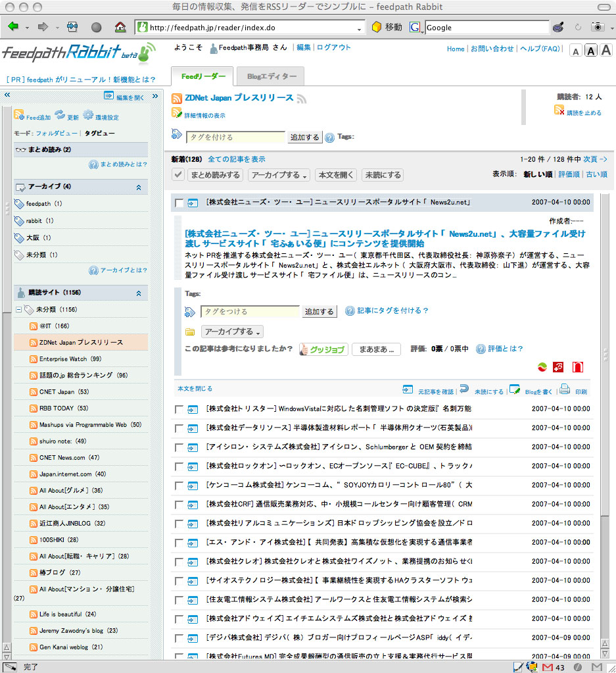Check the box for News2u.net article
Viewport: 616px width, 673px height.
click(179, 203)
